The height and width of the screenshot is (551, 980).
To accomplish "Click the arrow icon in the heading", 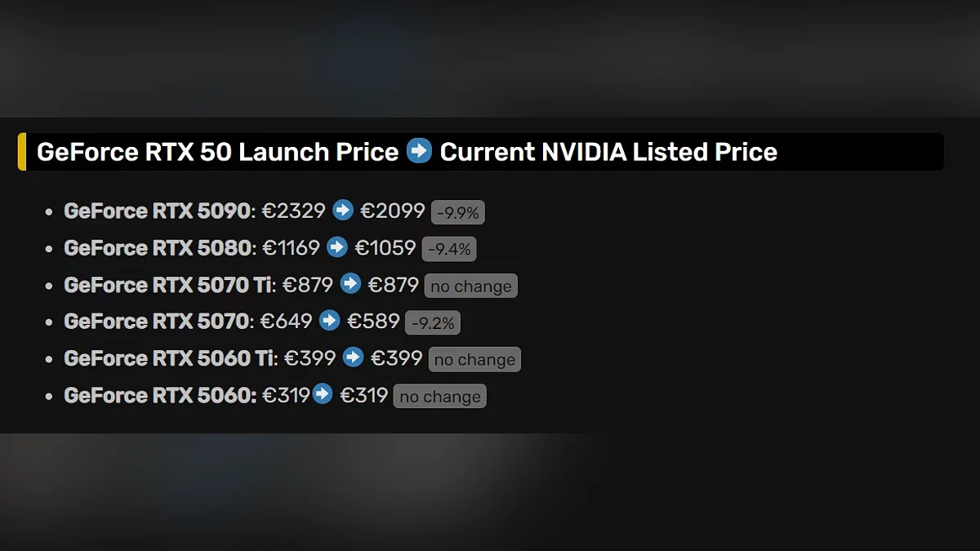I will [419, 151].
